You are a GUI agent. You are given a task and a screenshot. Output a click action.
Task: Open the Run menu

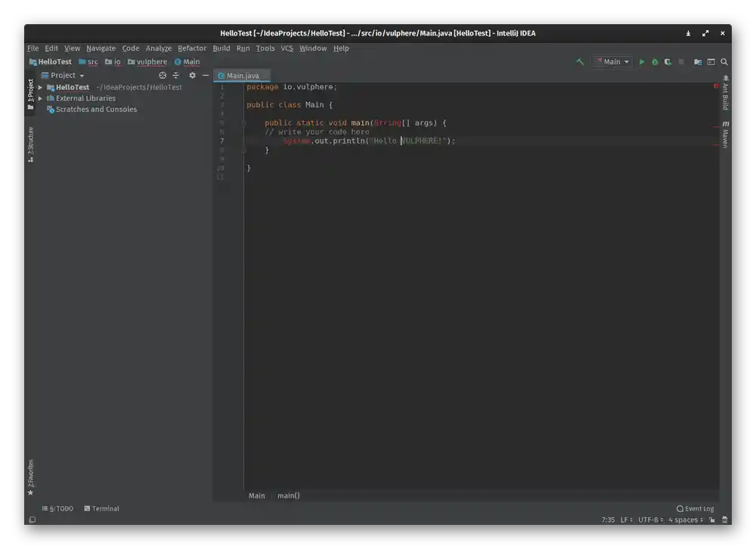click(243, 48)
